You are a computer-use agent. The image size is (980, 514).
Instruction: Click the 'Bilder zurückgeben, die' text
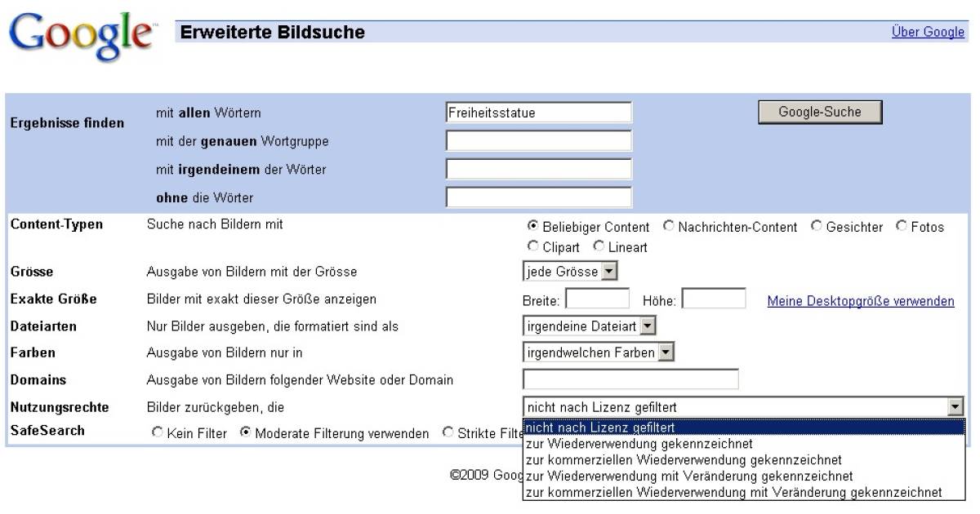click(215, 406)
